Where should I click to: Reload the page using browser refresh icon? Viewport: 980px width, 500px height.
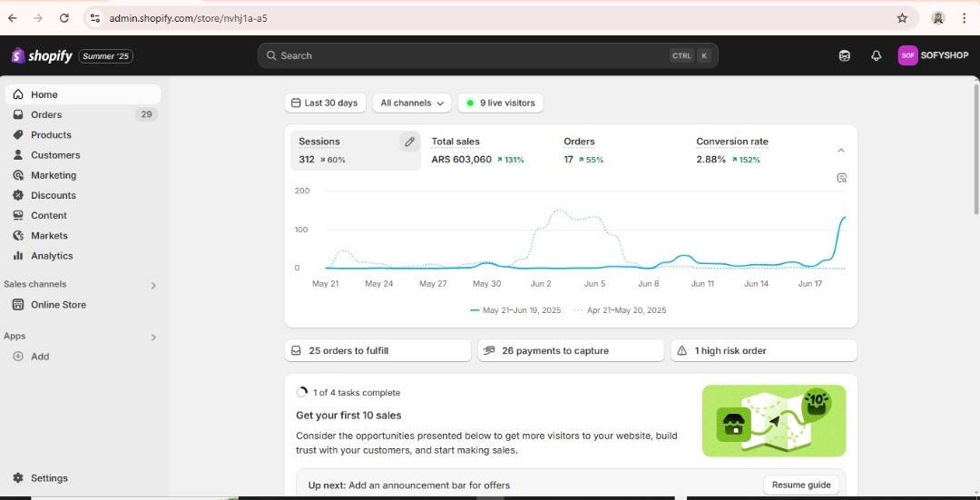pyautogui.click(x=64, y=18)
